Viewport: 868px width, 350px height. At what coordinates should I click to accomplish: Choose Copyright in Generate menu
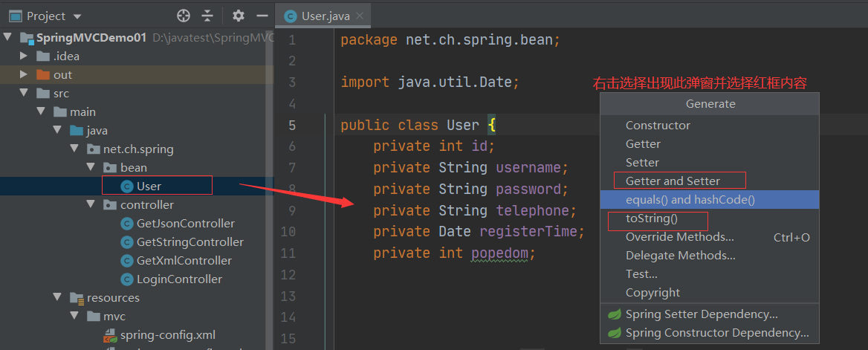(709, 292)
